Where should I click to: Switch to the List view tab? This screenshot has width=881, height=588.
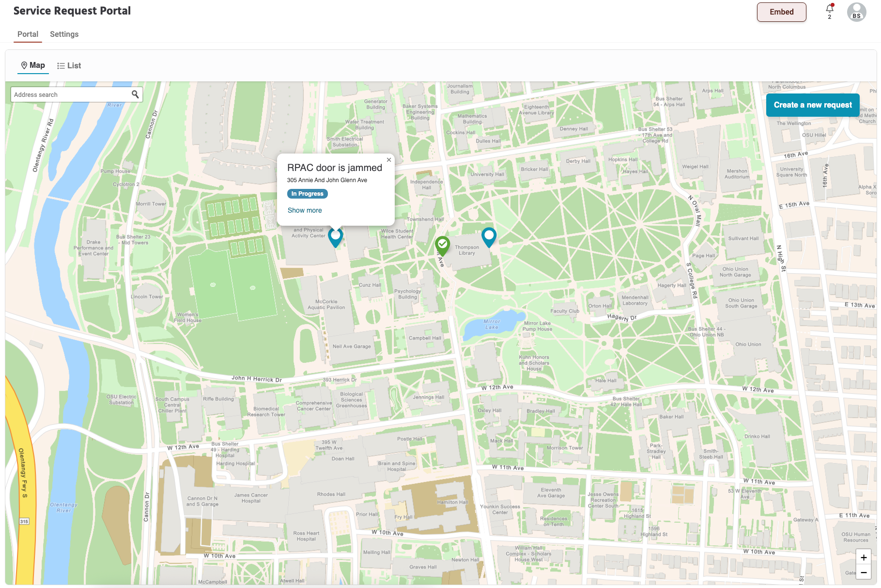pyautogui.click(x=69, y=66)
